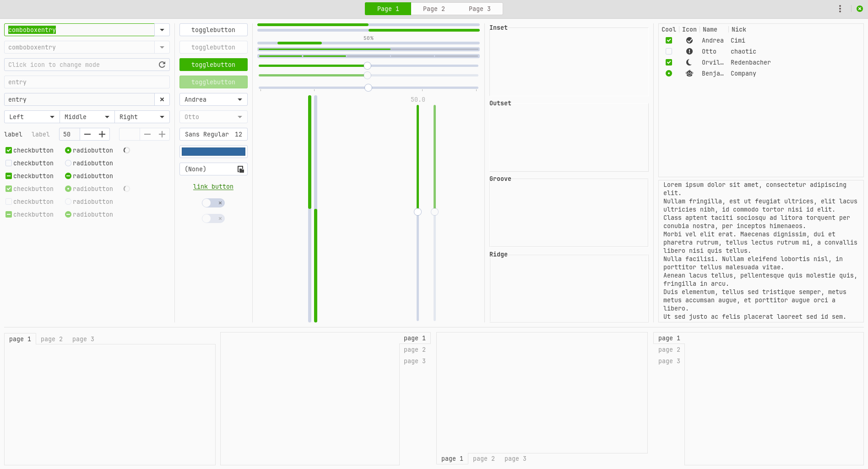Viewport: 868px width, 469px height.
Task: Click the minus button next to value 50
Action: pyautogui.click(x=87, y=134)
